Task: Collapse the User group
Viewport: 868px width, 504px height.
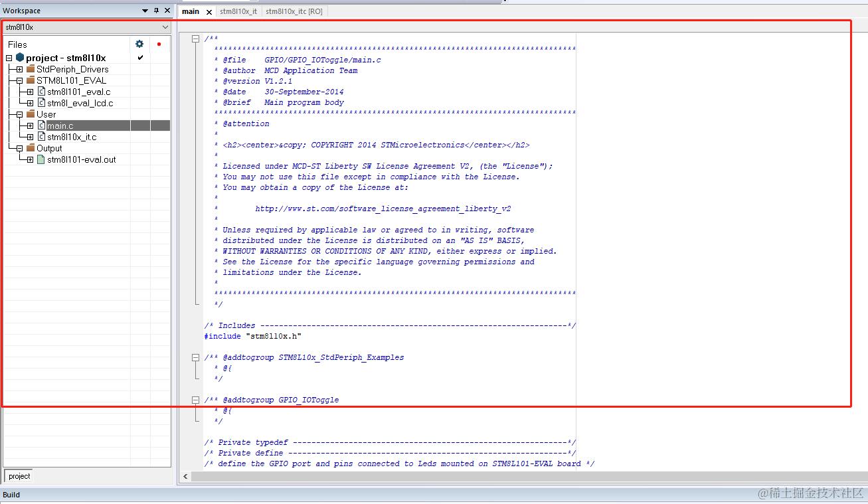Action: click(x=19, y=115)
